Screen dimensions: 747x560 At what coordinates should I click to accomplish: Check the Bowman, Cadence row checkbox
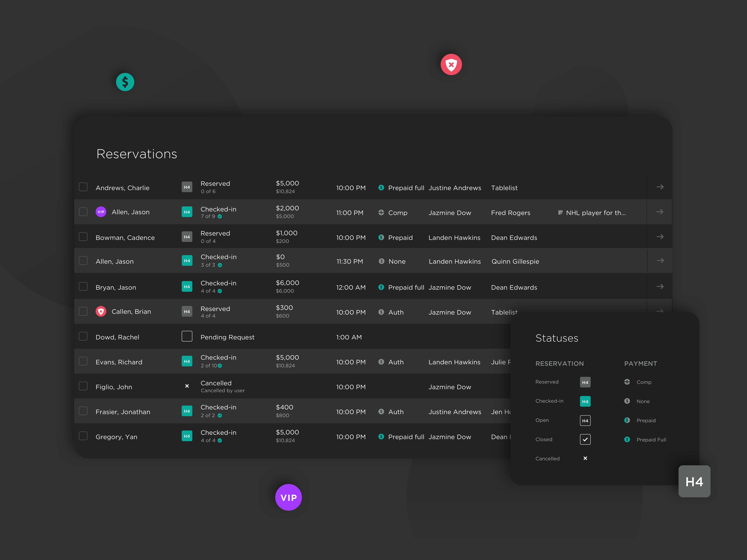click(x=83, y=237)
